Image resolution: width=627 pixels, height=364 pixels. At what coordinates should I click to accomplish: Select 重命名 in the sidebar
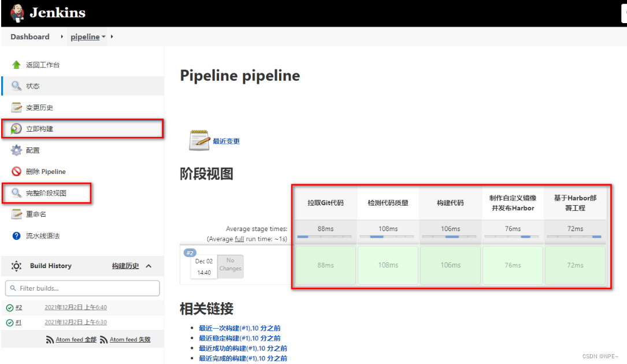[36, 214]
